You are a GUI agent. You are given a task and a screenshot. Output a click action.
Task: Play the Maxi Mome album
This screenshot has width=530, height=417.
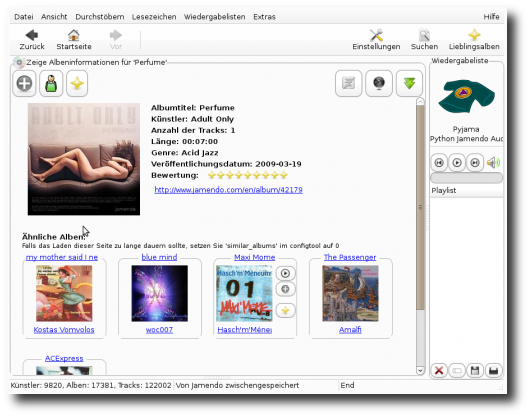[x=285, y=273]
